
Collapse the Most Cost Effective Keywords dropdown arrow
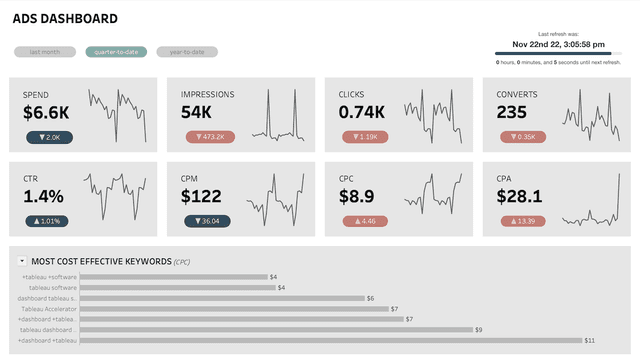tap(22, 261)
